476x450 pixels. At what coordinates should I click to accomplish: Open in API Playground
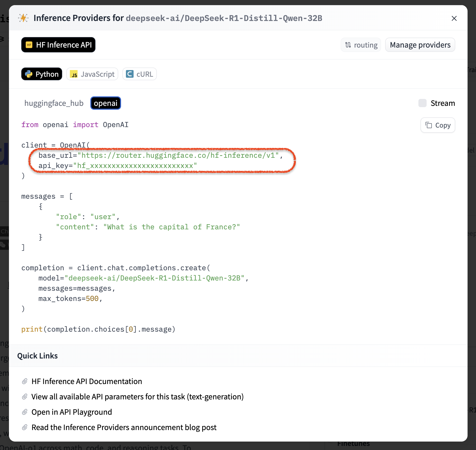(x=72, y=412)
